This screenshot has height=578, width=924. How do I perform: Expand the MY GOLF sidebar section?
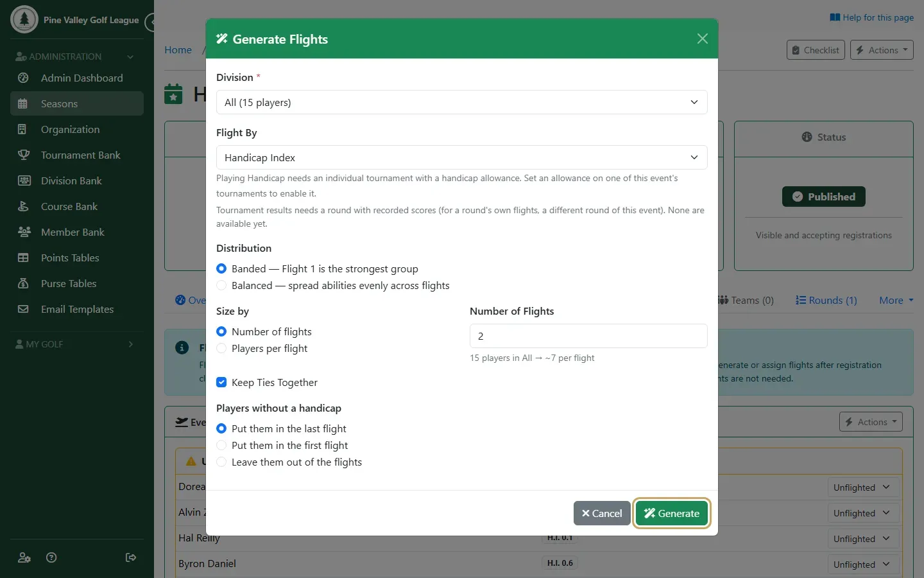76,344
